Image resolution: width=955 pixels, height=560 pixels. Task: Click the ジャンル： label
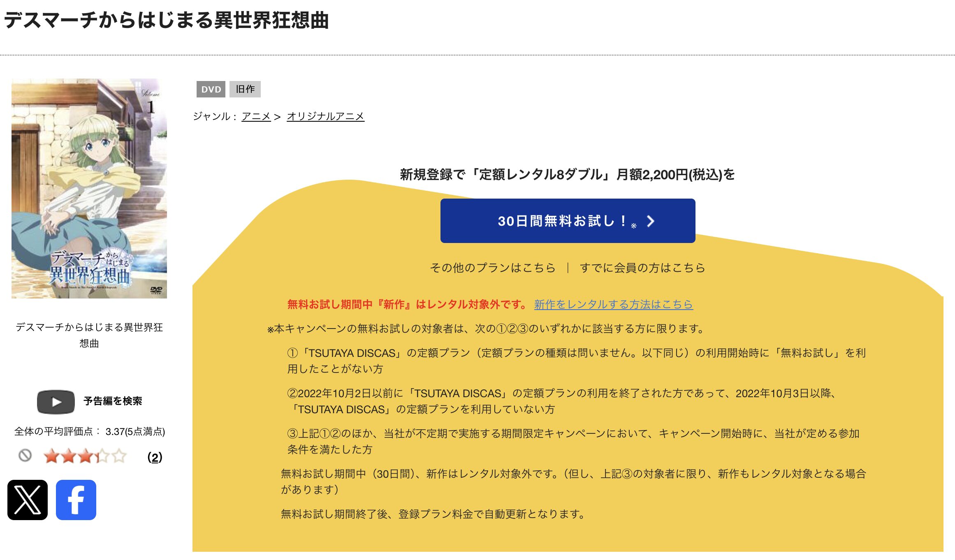[x=215, y=116]
